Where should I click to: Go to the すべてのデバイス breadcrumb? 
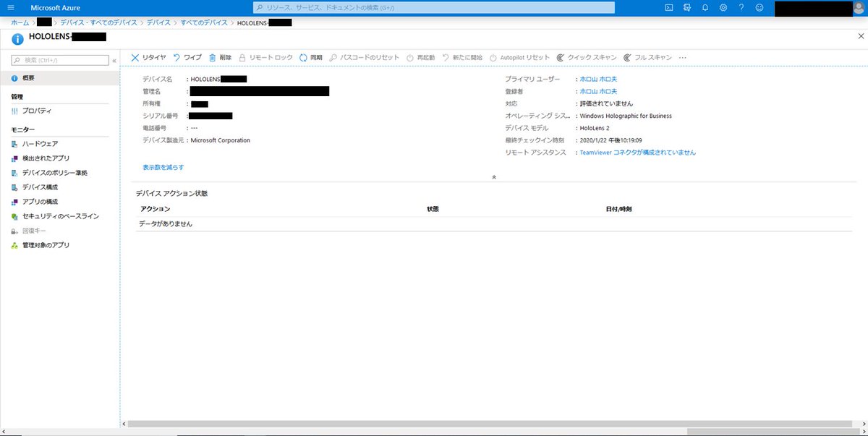(204, 23)
